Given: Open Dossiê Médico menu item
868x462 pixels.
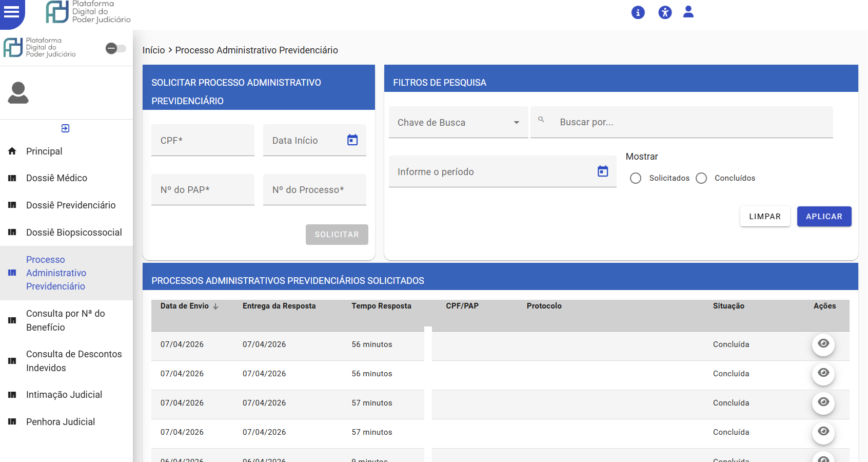Looking at the screenshot, I should (66, 178).
